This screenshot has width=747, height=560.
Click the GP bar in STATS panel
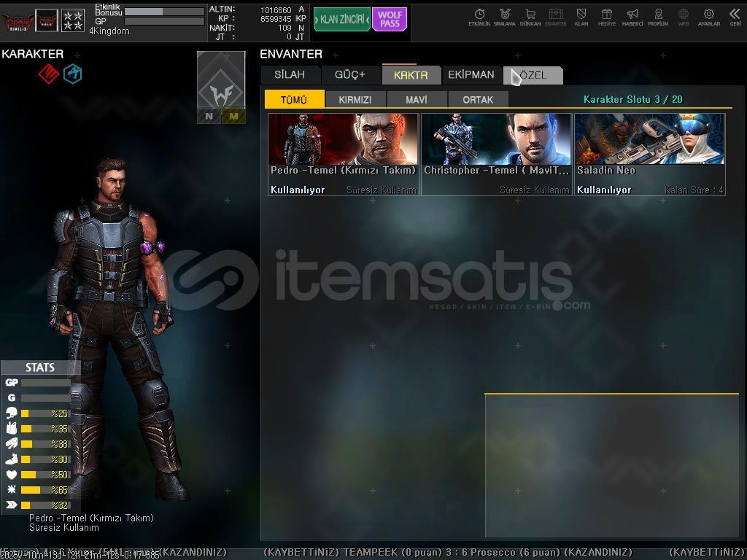pos(46,382)
